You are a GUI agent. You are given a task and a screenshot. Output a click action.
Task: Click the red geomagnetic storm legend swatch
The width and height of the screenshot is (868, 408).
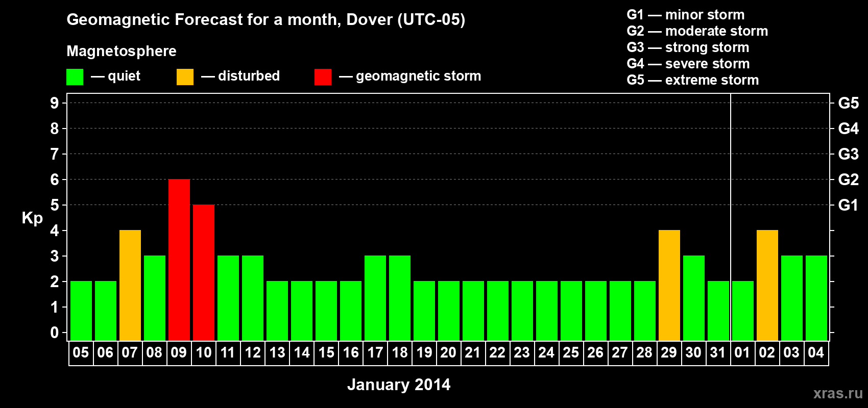tap(323, 77)
